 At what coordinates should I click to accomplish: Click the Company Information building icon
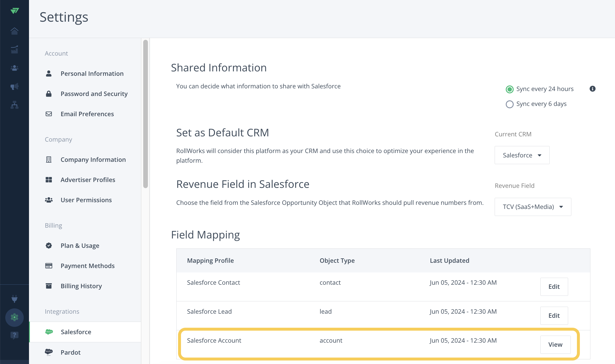[49, 159]
